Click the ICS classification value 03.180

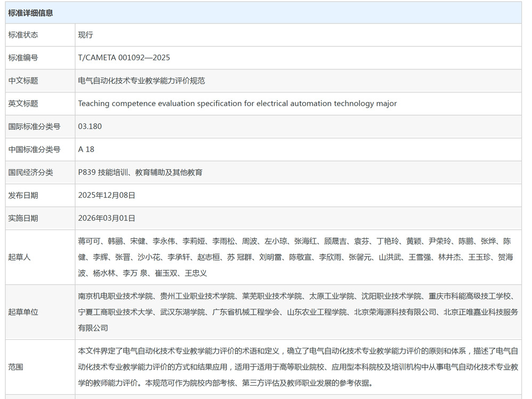(89, 127)
